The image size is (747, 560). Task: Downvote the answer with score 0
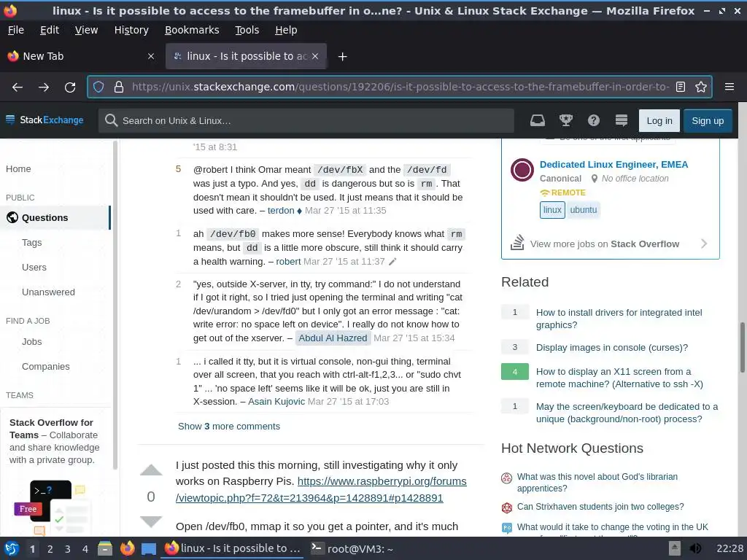(151, 521)
